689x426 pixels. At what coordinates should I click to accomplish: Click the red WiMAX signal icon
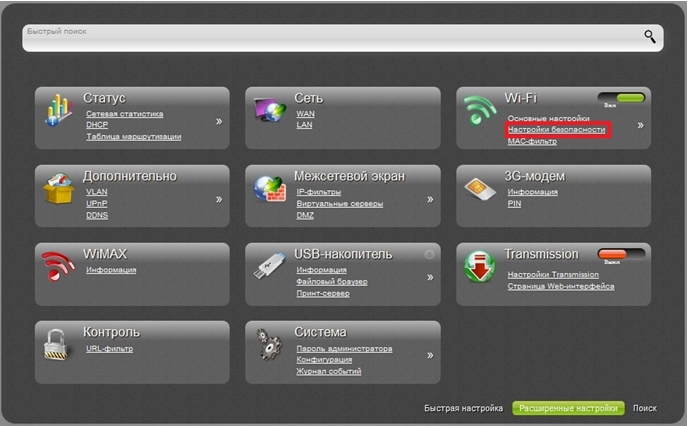click(x=60, y=266)
